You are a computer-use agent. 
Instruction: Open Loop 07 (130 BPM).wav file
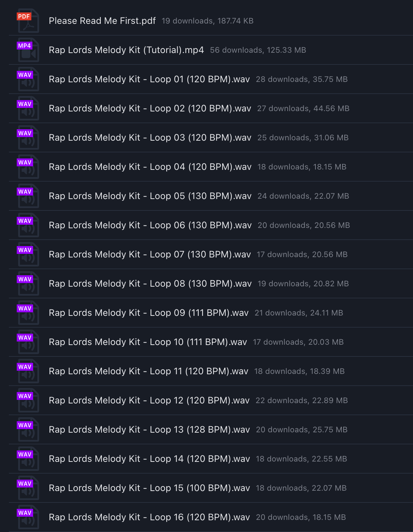150,255
